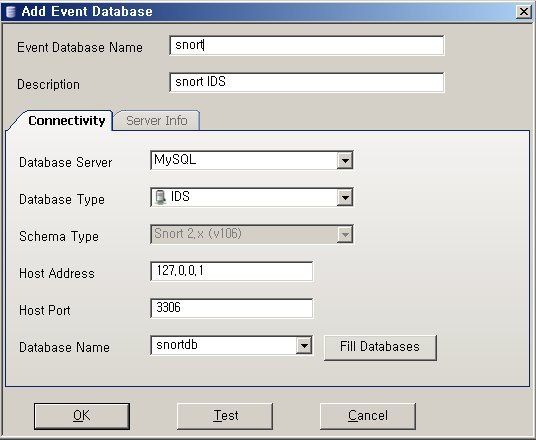536x440 pixels.
Task: Click the IDS device icon in Database Type
Action: click(160, 197)
